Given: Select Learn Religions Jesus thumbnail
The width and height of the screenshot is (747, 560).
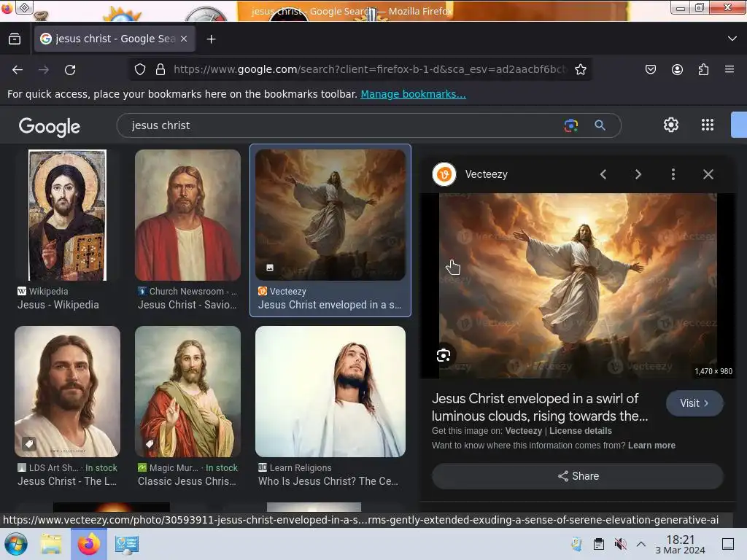Looking at the screenshot, I should 330,392.
